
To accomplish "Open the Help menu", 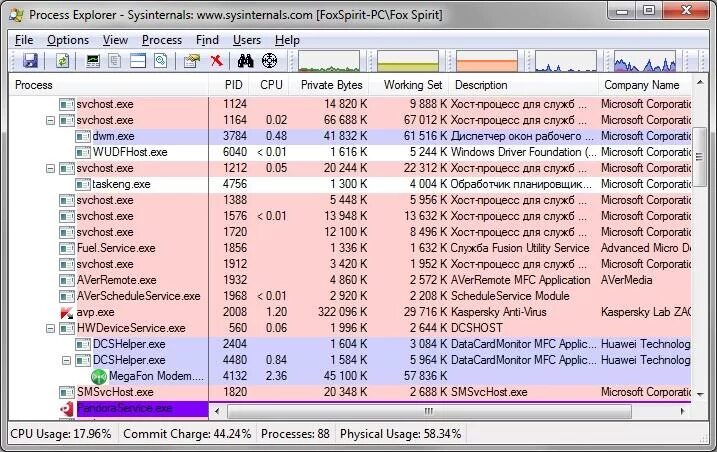I will [x=287, y=40].
